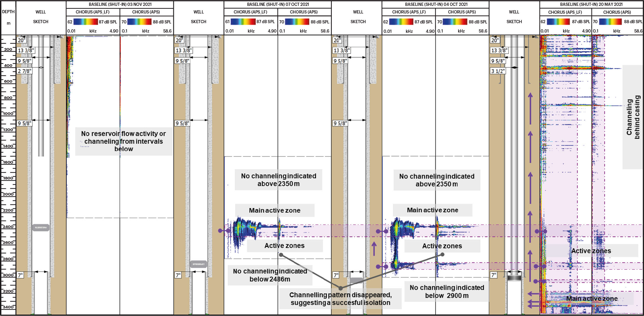Click the 61–87 dB SPL color bar
This screenshot has height=316, width=644.
click(x=243, y=22)
